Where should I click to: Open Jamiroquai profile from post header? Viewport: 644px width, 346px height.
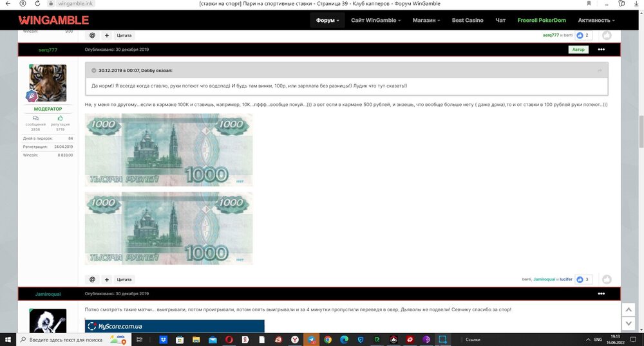point(48,294)
